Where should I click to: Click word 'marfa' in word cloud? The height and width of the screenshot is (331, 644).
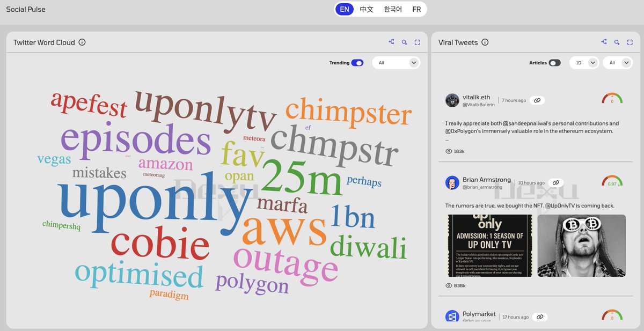[282, 204]
